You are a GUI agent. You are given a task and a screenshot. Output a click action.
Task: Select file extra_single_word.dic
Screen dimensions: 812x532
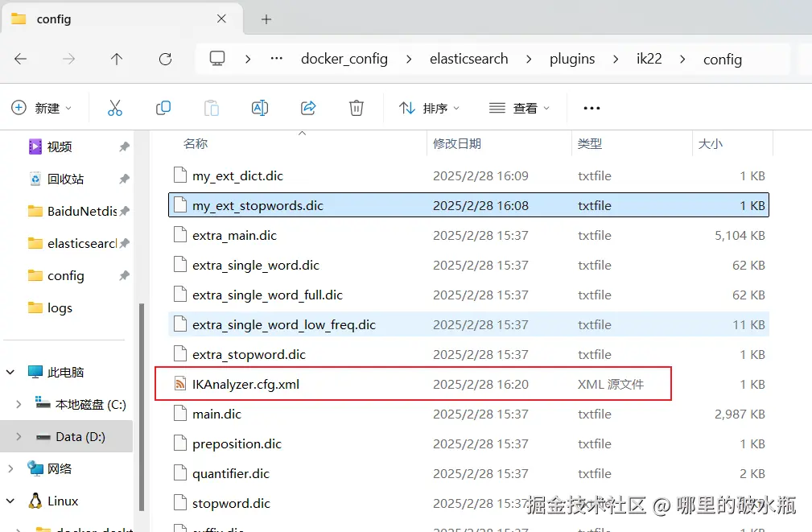468,266
